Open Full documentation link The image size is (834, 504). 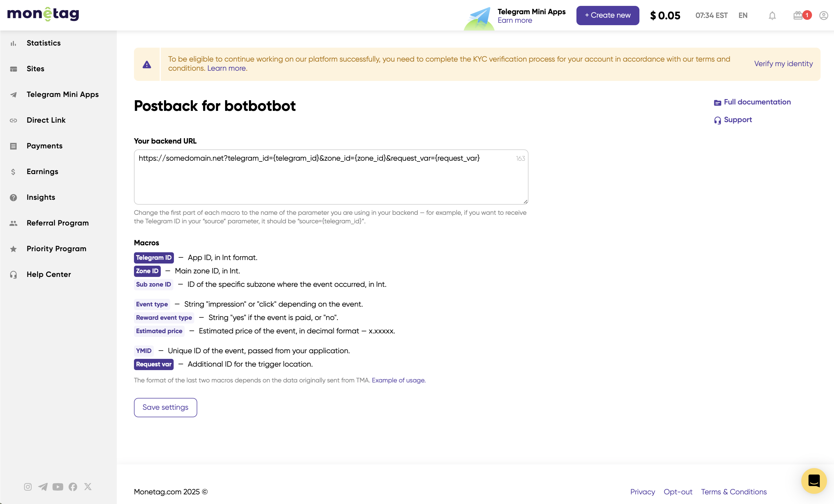coord(757,102)
